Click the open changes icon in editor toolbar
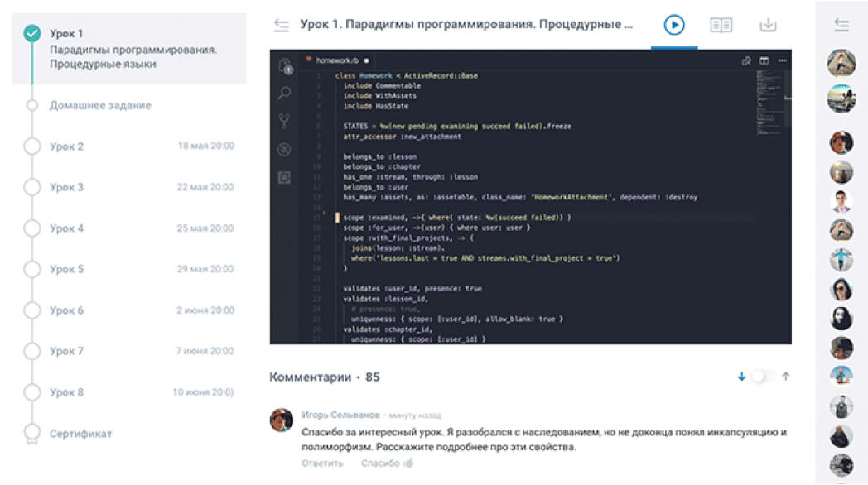 (745, 61)
